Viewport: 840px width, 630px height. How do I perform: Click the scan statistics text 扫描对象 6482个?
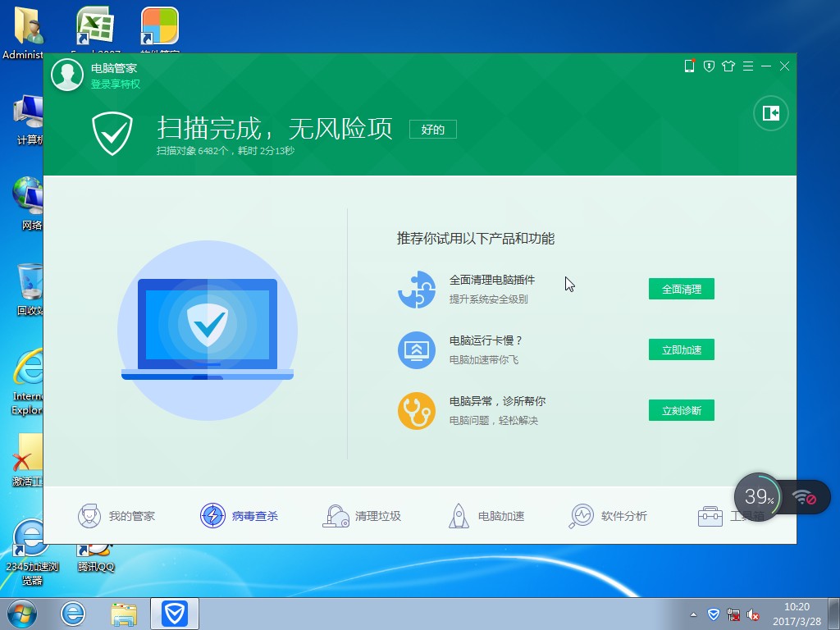(x=226, y=151)
